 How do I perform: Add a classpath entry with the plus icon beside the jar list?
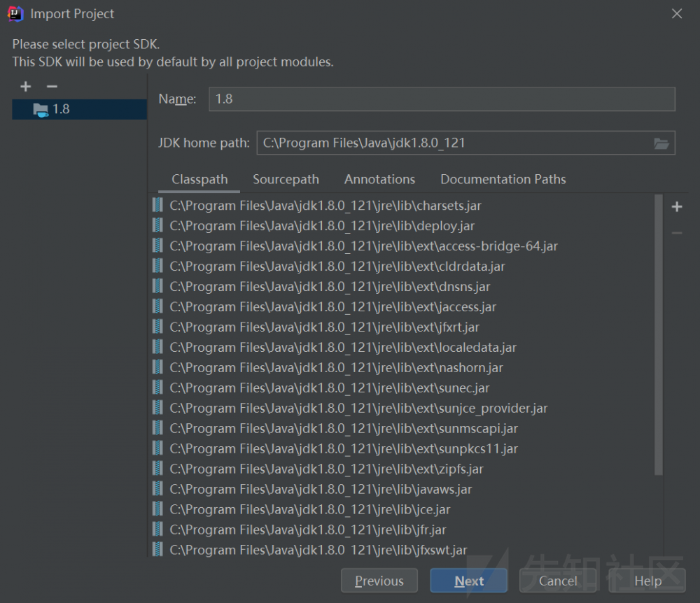(x=677, y=206)
